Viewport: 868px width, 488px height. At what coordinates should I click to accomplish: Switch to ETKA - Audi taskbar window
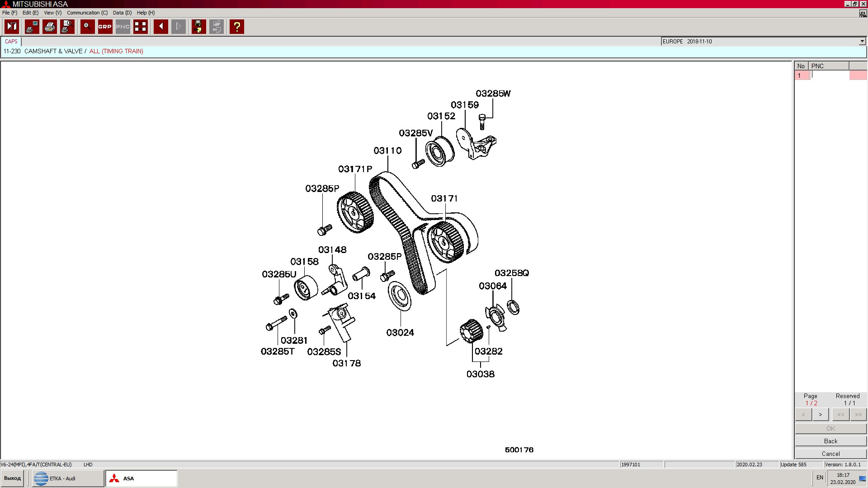[x=68, y=478]
